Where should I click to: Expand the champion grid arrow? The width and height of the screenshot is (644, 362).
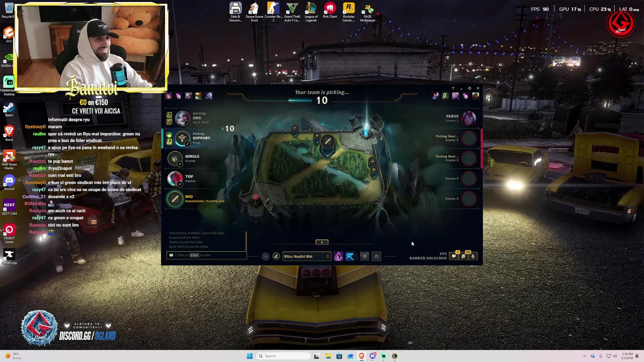tap(322, 242)
